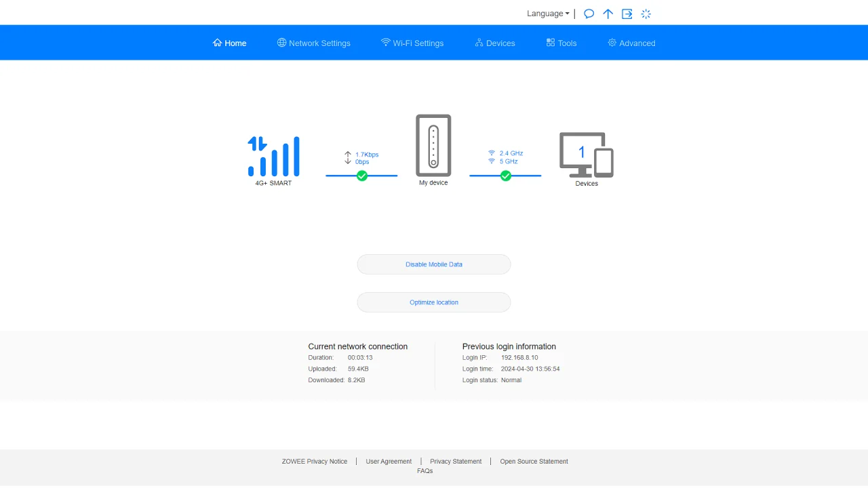This screenshot has height=488, width=868.
Task: Switch to the Wi-Fi Settings tab
Action: pyautogui.click(x=412, y=43)
